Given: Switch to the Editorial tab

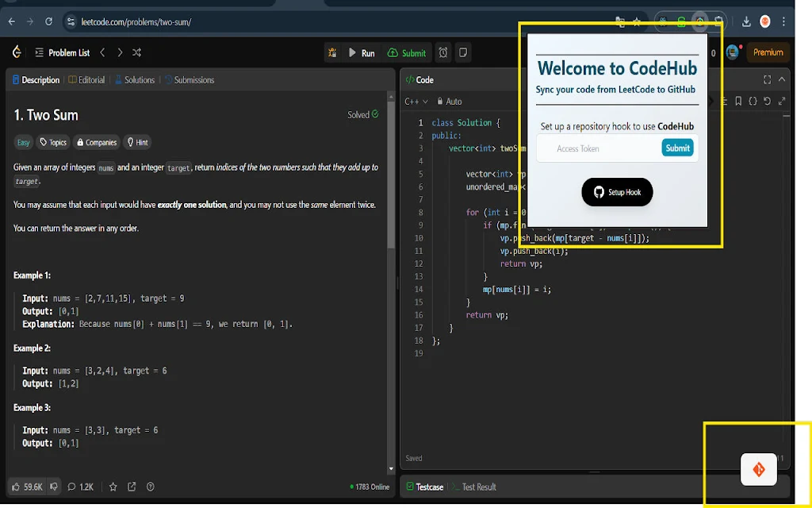Looking at the screenshot, I should tap(86, 80).
